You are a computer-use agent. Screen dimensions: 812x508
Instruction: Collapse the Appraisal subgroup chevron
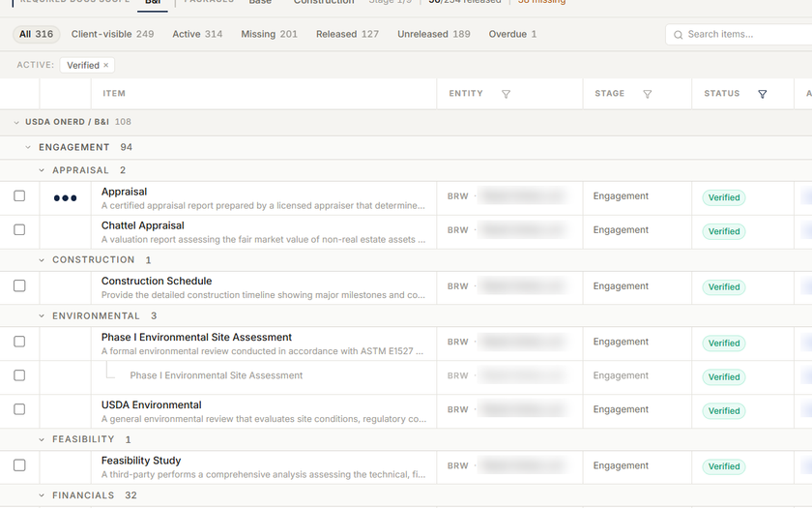coord(42,170)
